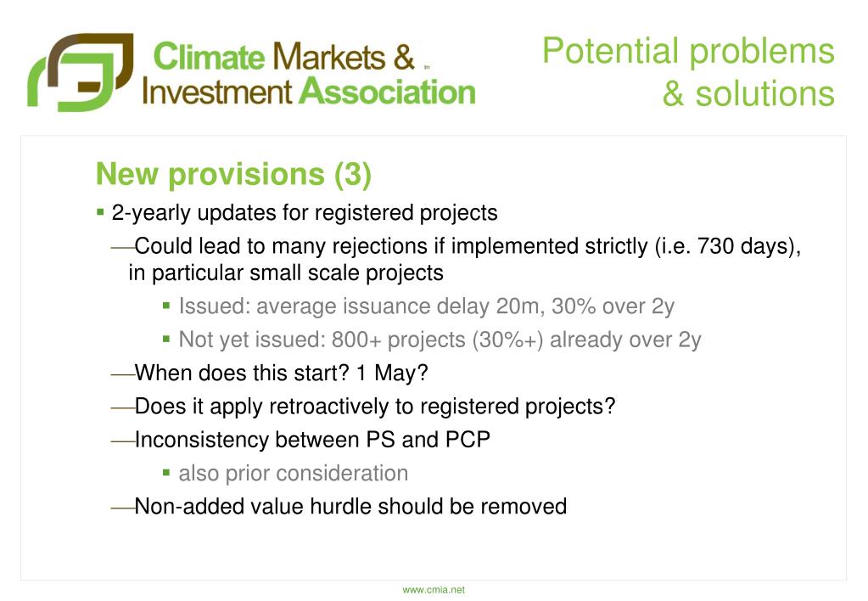Screen dimensions: 868x601
Task: Select the '2-yearly updates for registered projects' bullet
Action: click(x=305, y=213)
